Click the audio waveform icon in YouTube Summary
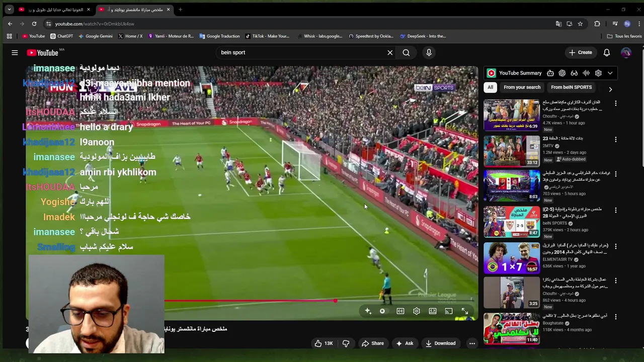The height and width of the screenshot is (362, 644). tap(586, 73)
